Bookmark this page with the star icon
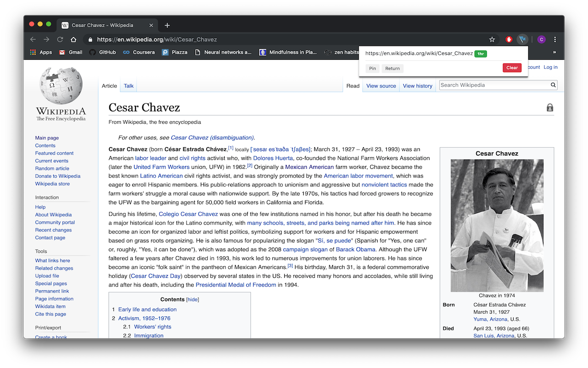Viewport: 588px width, 368px height. [x=492, y=40]
